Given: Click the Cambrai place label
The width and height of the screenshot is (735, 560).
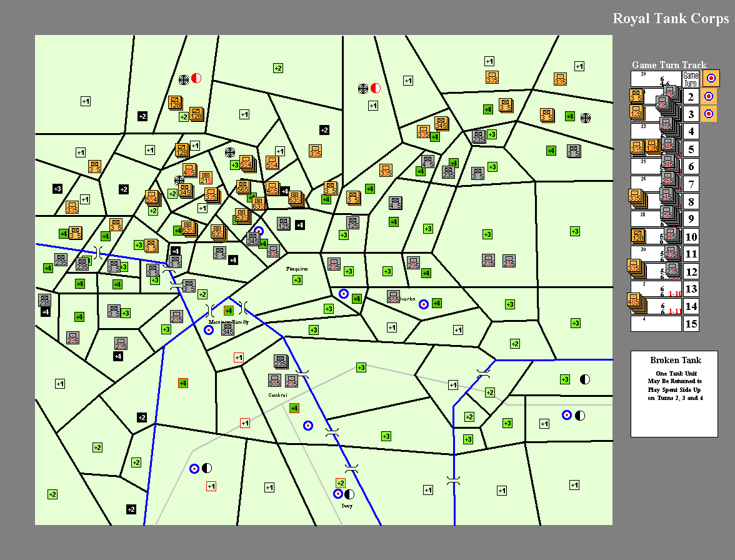Looking at the screenshot, I should (277, 395).
